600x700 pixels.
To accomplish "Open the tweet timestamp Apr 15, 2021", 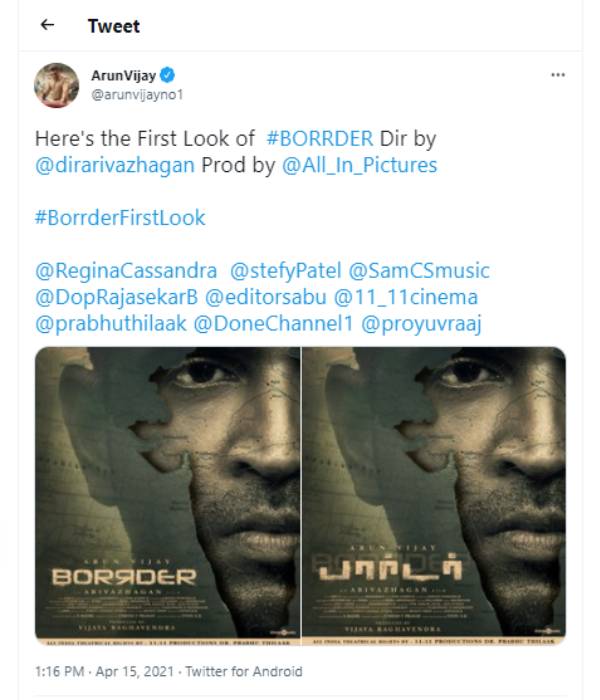I will click(134, 671).
